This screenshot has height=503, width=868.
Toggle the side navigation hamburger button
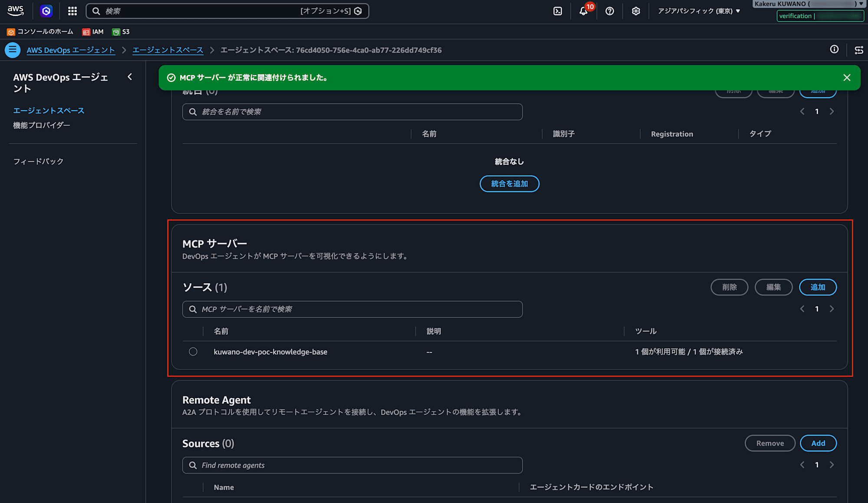(x=13, y=50)
